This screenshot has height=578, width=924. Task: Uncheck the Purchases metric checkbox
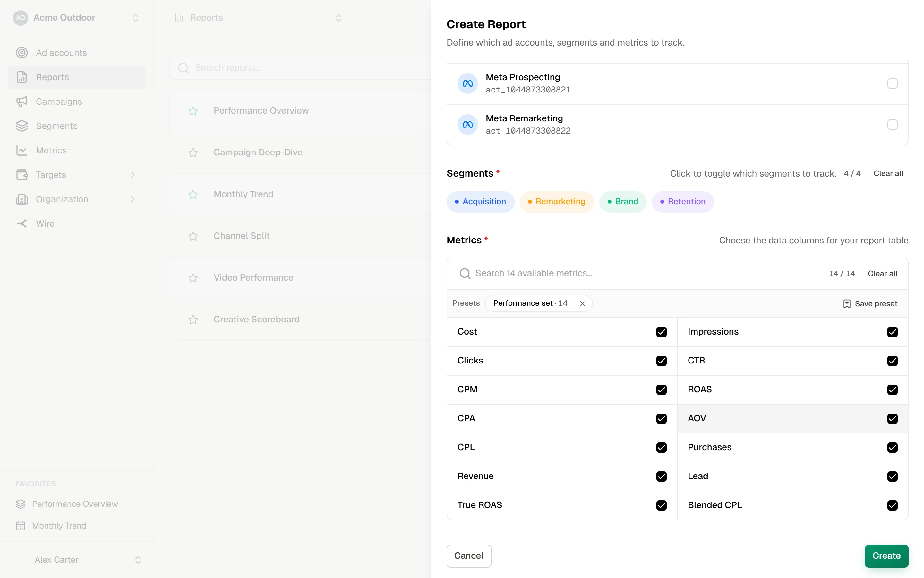coord(892,447)
